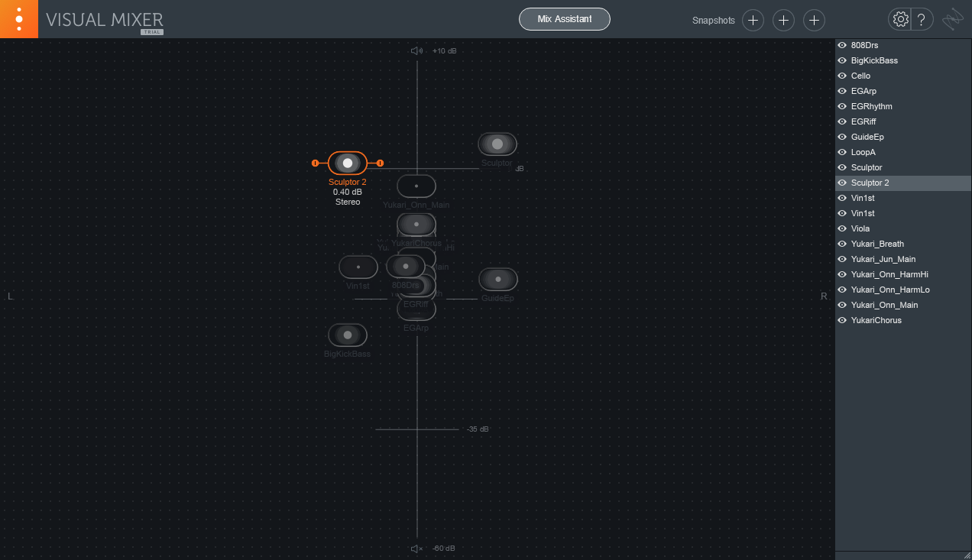Select Yukari_Jun_Main in the track list
Image resolution: width=972 pixels, height=560 pixels.
point(903,259)
